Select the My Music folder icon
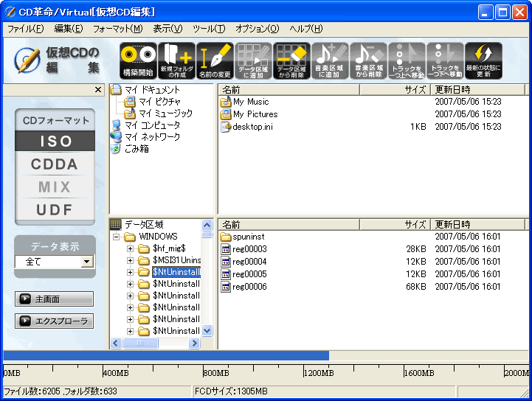532x401 pixels. (x=225, y=102)
